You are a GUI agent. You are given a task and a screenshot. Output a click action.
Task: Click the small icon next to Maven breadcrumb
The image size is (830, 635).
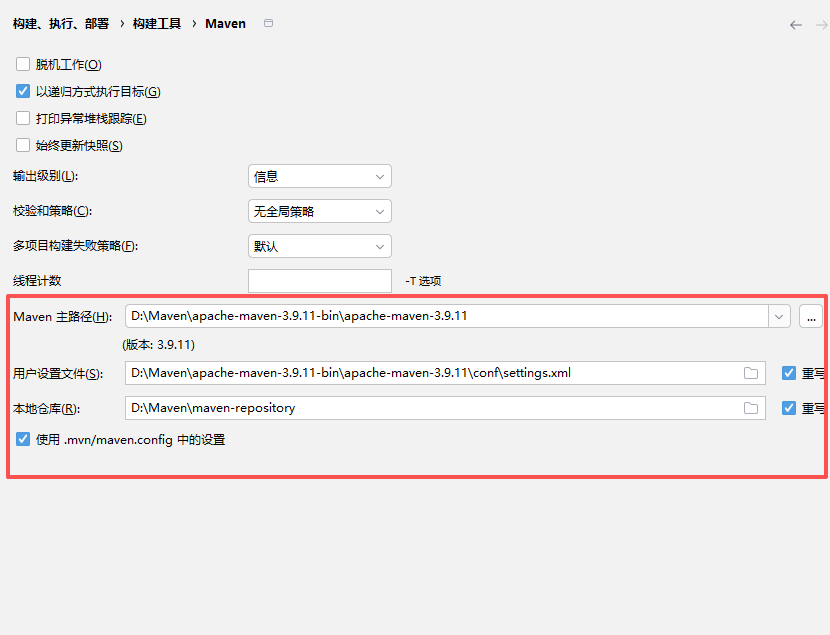pyautogui.click(x=267, y=23)
